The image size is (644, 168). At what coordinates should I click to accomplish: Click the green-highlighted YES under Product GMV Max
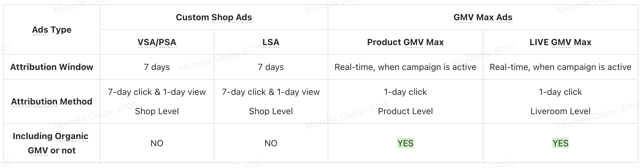click(x=405, y=143)
